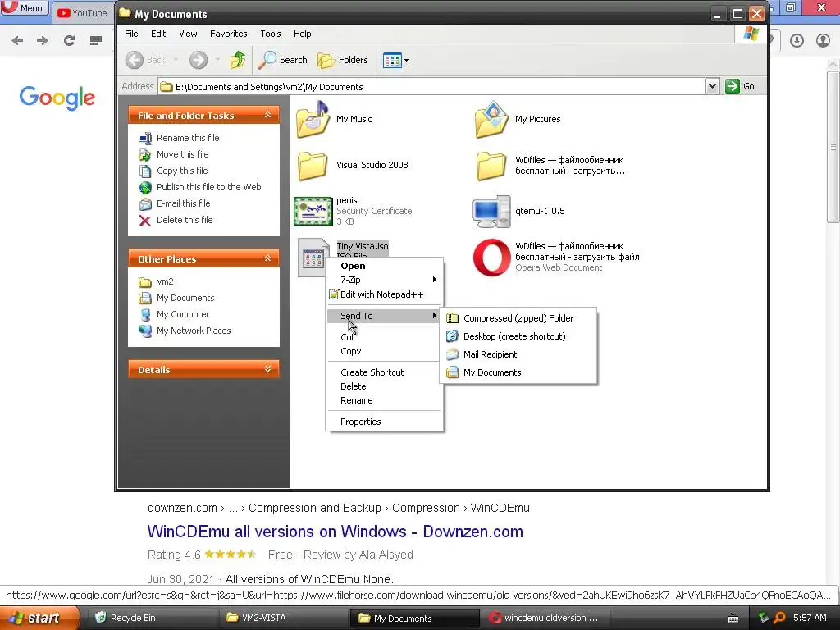Click the Back toolbar button
The image size is (840, 630).
click(146, 60)
